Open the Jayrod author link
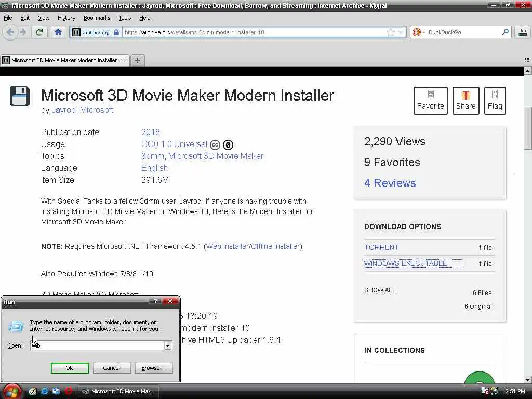The width and height of the screenshot is (532, 399). [x=63, y=110]
